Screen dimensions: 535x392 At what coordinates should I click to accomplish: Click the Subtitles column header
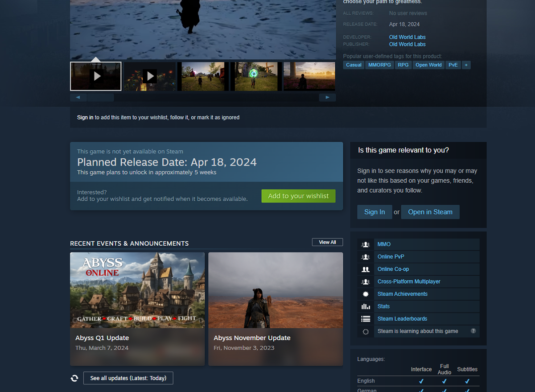click(x=467, y=369)
